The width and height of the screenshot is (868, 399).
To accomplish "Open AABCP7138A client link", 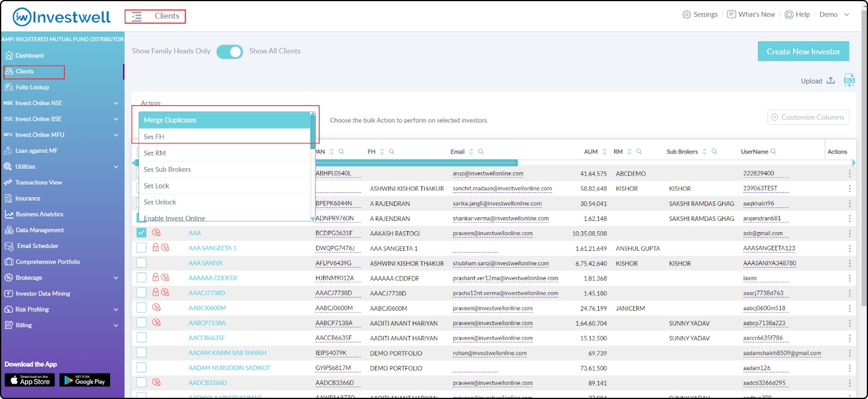I will 207,323.
